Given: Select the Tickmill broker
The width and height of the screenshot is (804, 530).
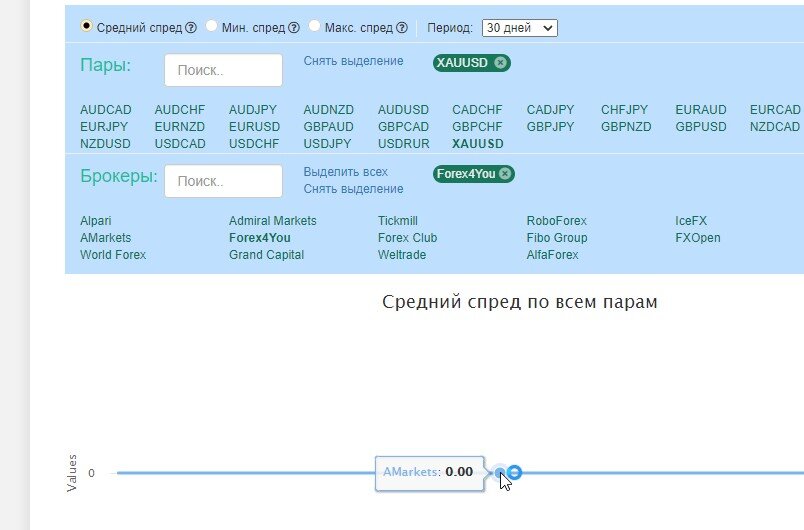Looking at the screenshot, I should coord(397,221).
